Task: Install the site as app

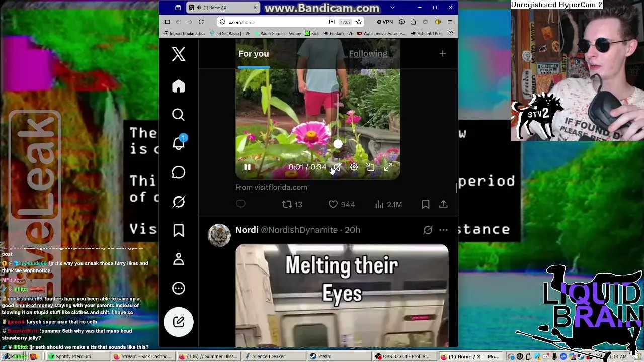Action: coord(332,22)
